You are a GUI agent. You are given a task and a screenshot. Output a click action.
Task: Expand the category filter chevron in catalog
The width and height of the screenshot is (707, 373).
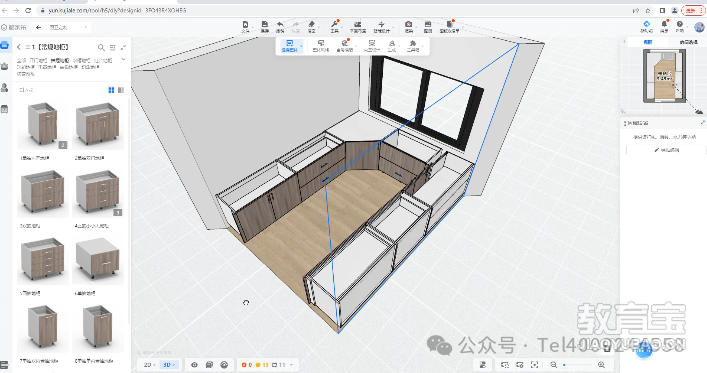[x=124, y=60]
